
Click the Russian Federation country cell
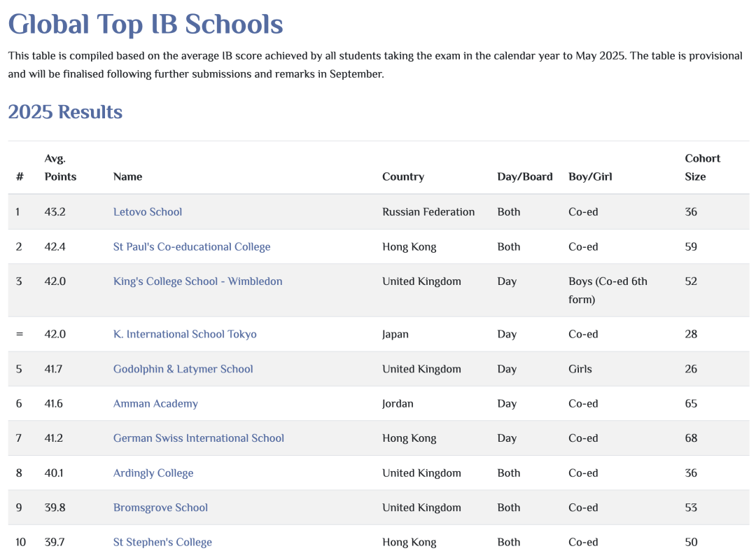428,212
